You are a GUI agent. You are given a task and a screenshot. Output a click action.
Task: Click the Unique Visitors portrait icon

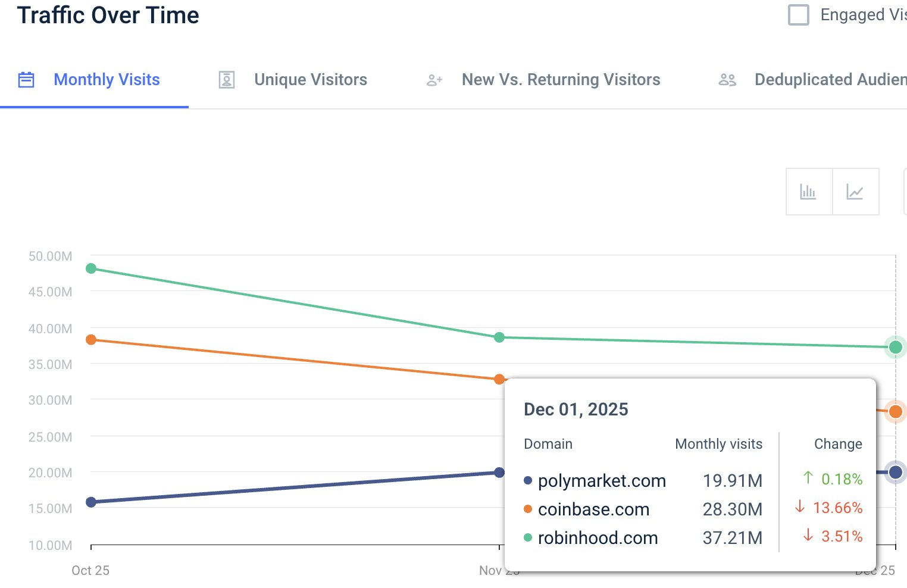227,80
